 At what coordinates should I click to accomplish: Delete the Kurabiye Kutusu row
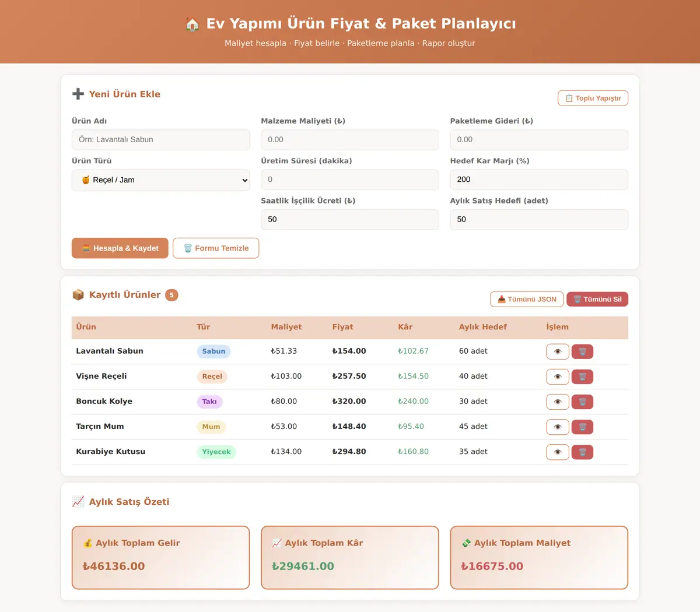click(582, 452)
